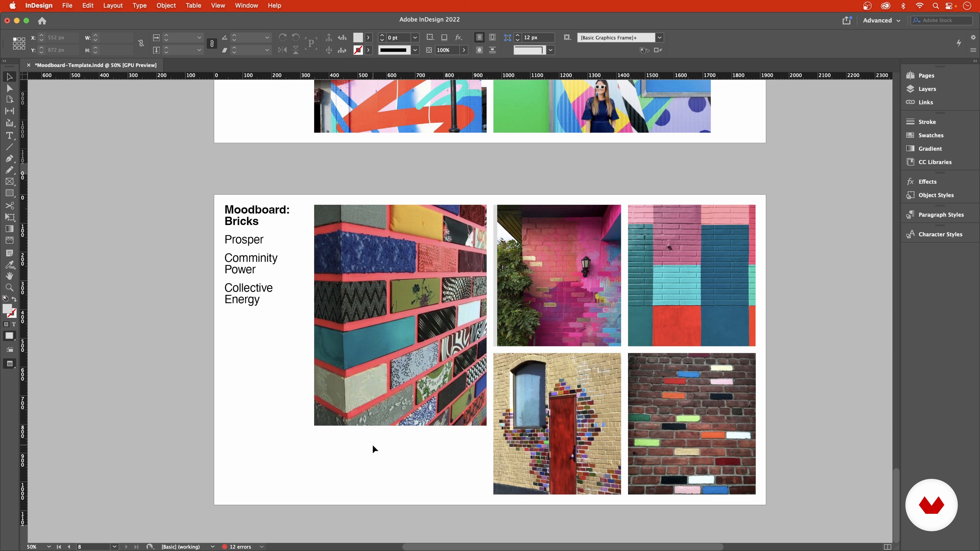Flip horizontal icon in control bar
This screenshot has height=551, width=980.
click(x=282, y=50)
